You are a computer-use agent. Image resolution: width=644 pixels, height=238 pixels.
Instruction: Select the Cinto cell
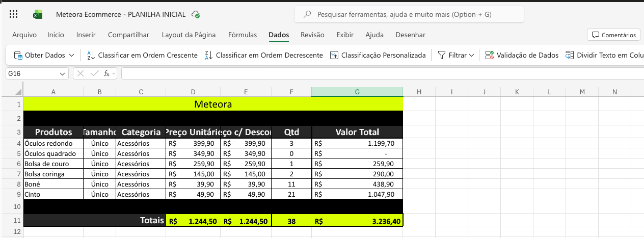[53, 194]
